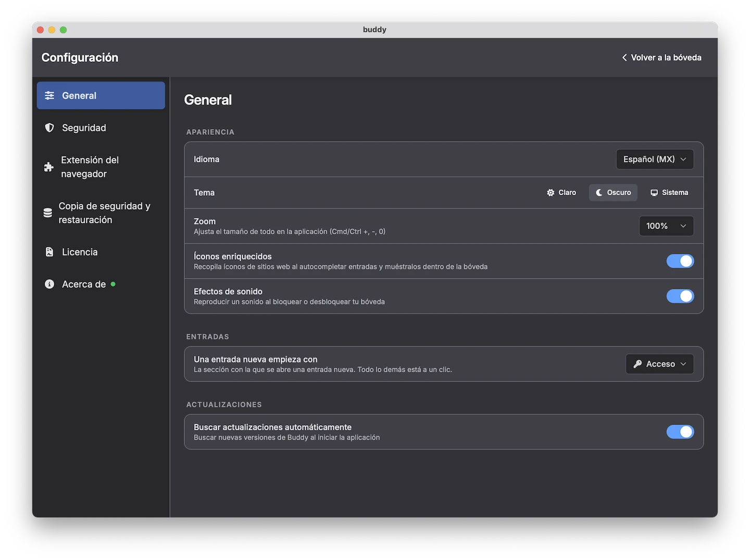Image resolution: width=750 pixels, height=560 pixels.
Task: Click the Licencia document icon
Action: coord(49,252)
